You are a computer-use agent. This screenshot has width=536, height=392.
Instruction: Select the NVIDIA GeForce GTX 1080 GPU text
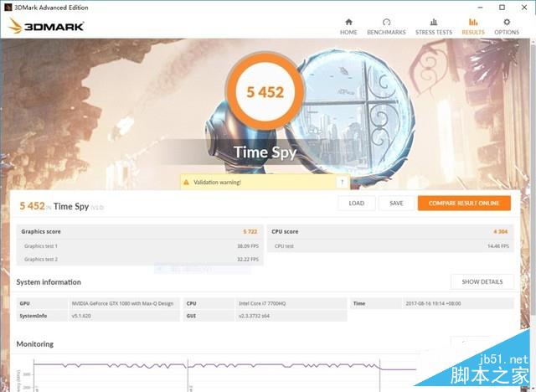click(x=122, y=303)
